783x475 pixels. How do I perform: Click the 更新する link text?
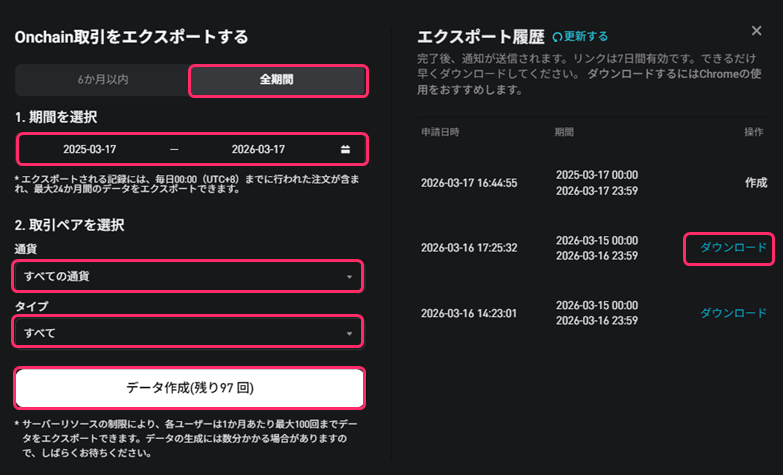(586, 37)
